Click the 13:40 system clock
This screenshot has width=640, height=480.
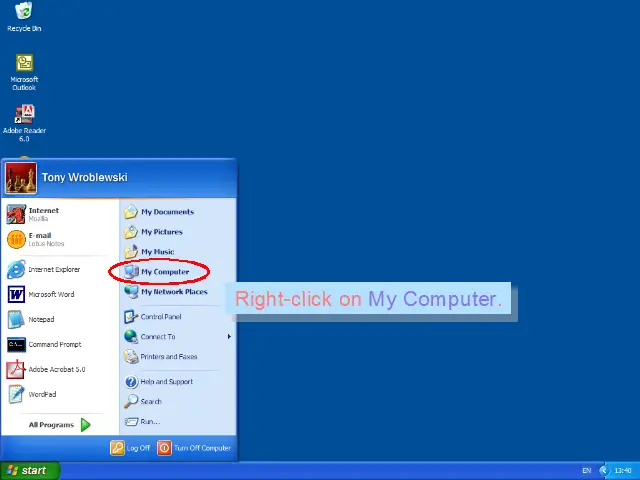623,471
